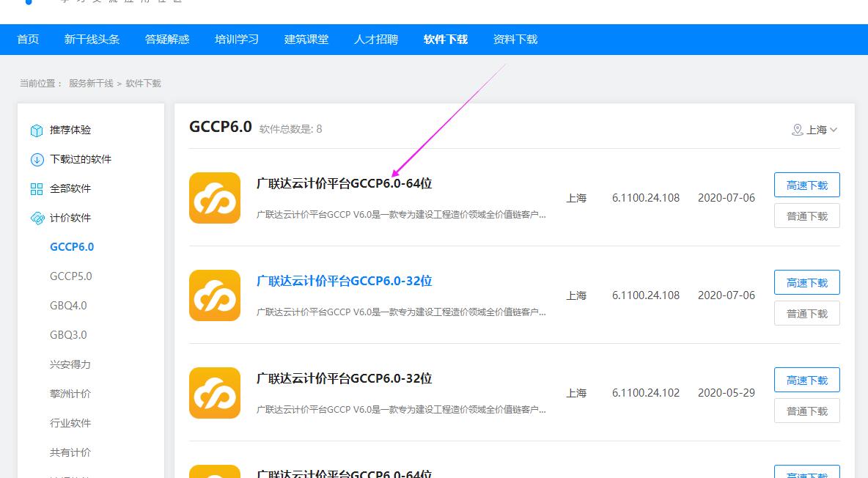The image size is (868, 478).
Task: Select 兴安得力 in the sidebar
Action: (x=70, y=364)
